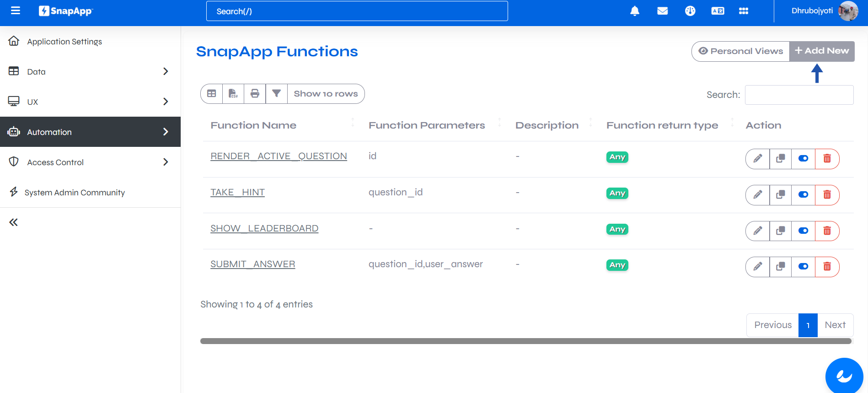Open the messages envelope icon

click(x=662, y=11)
